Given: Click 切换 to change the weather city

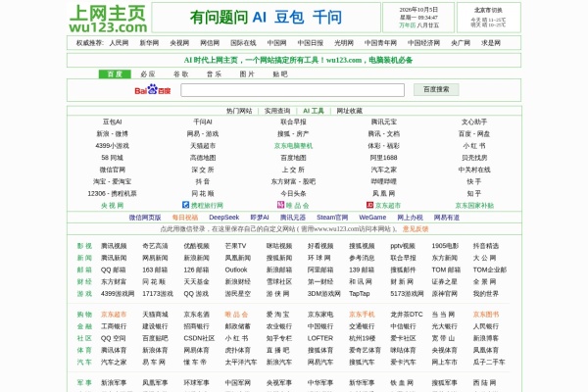Looking at the screenshot, I should tap(497, 10).
